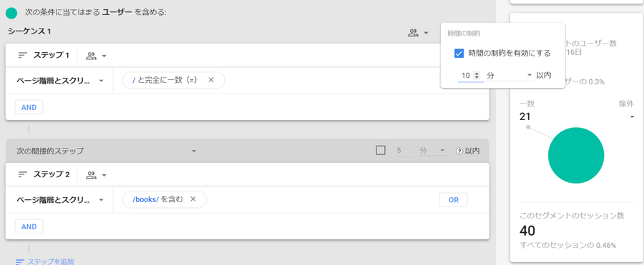This screenshot has height=265, width=644.
Task: Enable the 5 分 step time constraint checkbox
Action: point(381,151)
